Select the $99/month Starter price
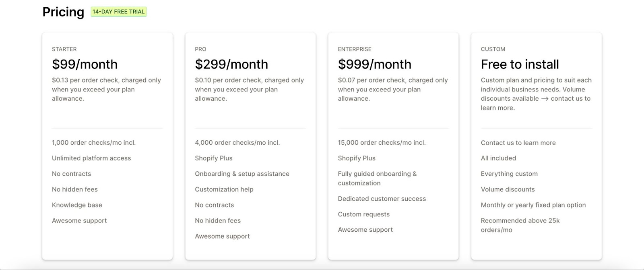 [85, 64]
